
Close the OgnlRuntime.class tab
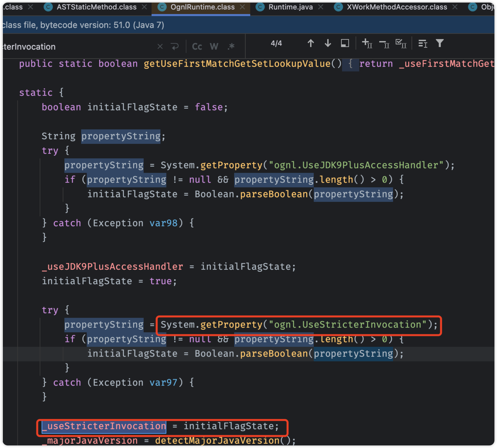(x=242, y=7)
